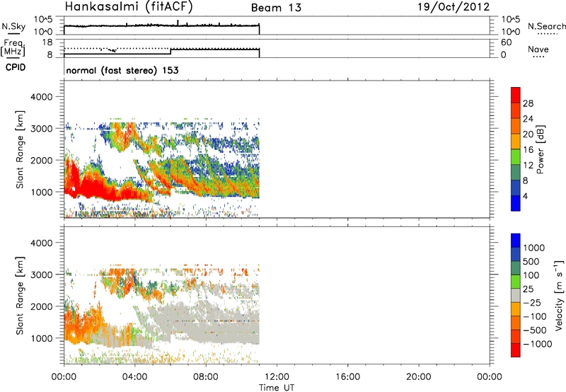Pick the light green 12–16 dB colorbar segment
Image resolution: width=566 pixels, height=392 pixels.
point(516,156)
